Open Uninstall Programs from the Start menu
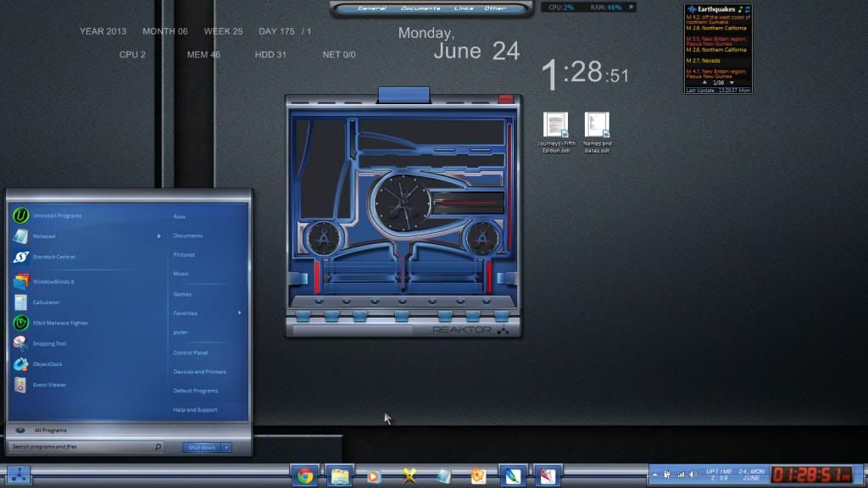This screenshot has width=868, height=488. pos(47,215)
